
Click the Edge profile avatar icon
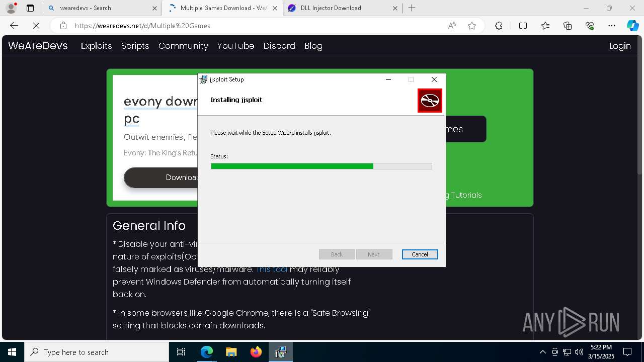(11, 8)
